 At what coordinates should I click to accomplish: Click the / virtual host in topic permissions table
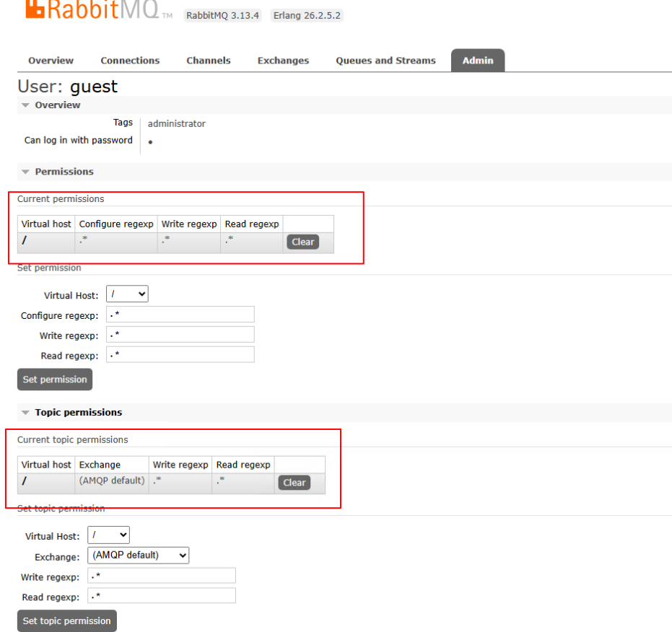pos(25,481)
